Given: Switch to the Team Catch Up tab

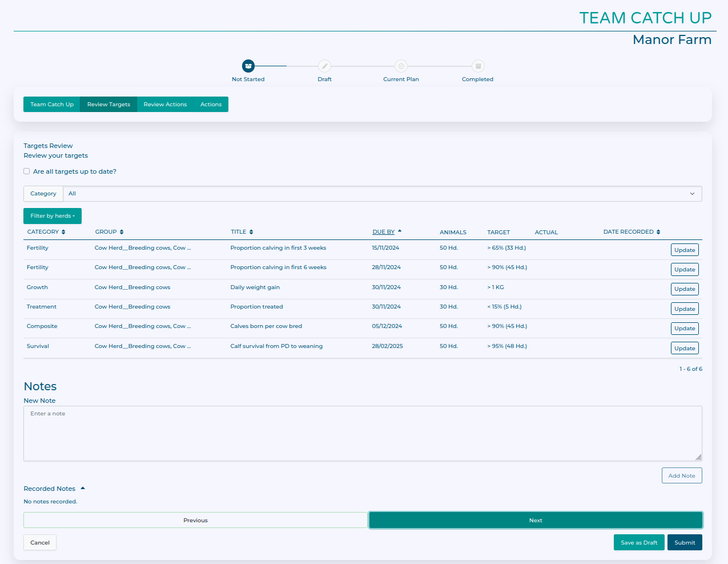Looking at the screenshot, I should coord(52,105).
